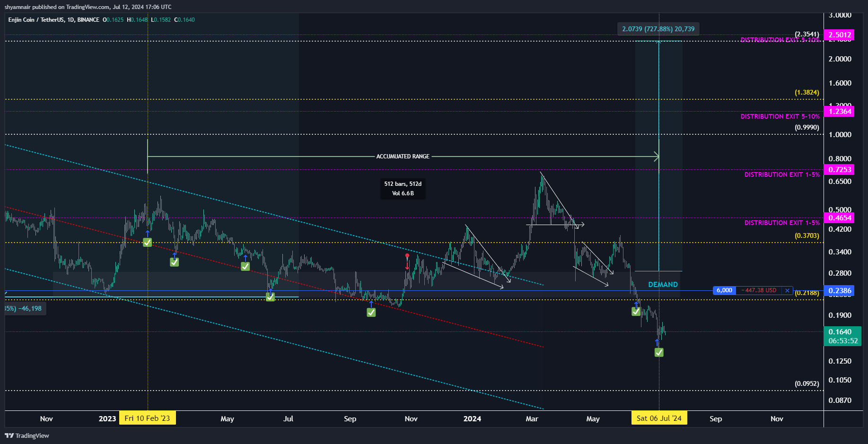Click the green checkmark below current price
The image size is (868, 444).
point(659,352)
